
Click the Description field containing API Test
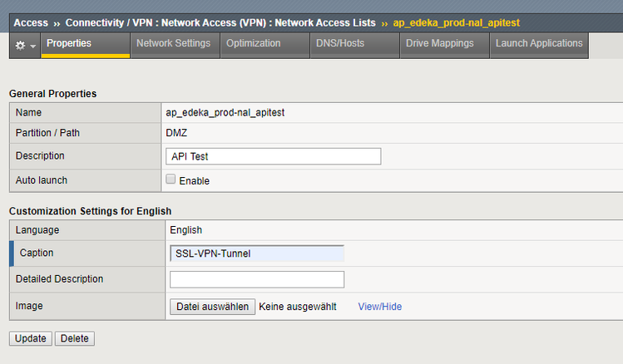pyautogui.click(x=274, y=156)
